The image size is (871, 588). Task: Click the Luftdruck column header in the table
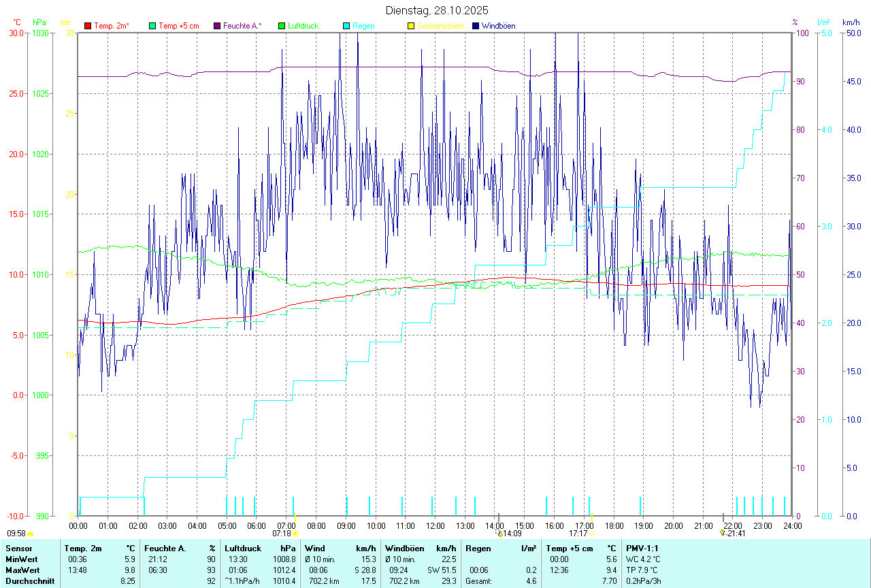click(x=243, y=548)
